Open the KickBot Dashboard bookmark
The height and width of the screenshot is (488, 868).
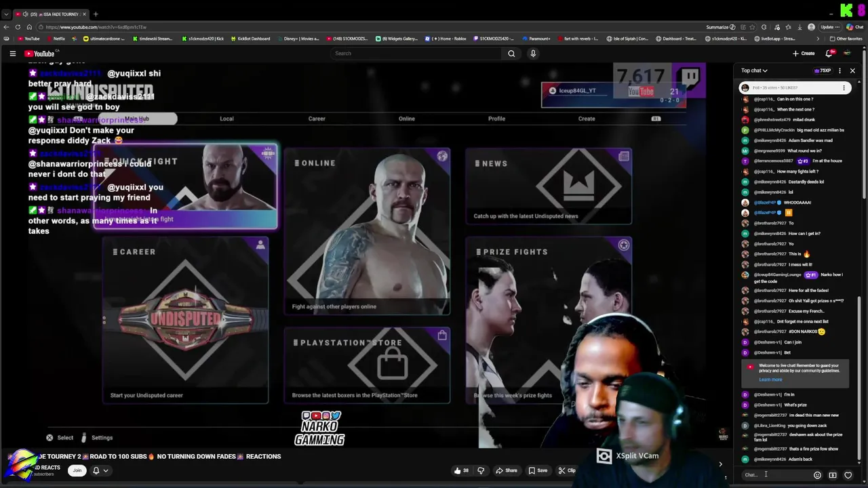click(250, 39)
